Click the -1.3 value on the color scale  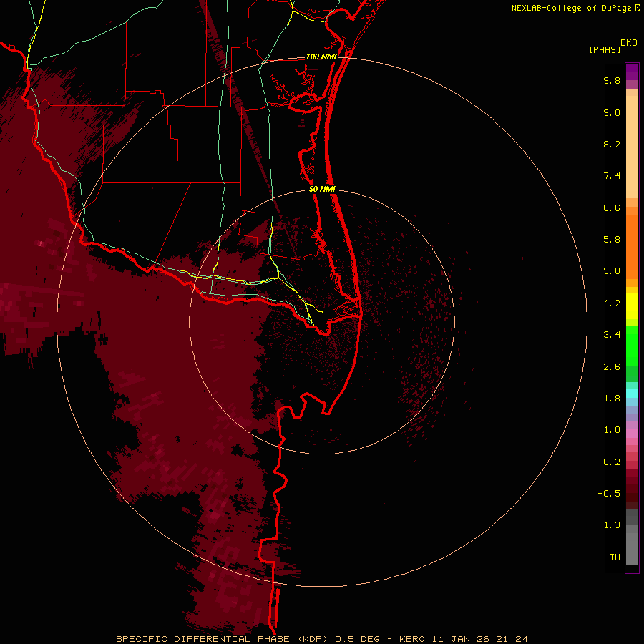pyautogui.click(x=609, y=525)
